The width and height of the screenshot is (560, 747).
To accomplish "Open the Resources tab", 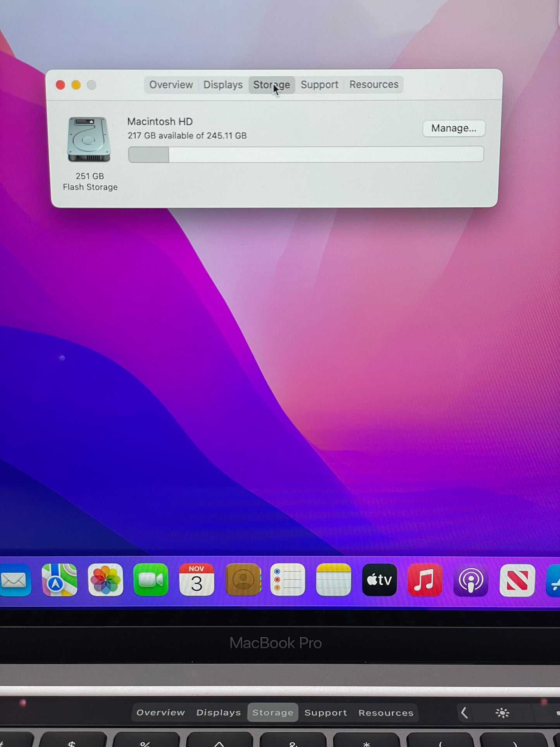I will [x=374, y=85].
